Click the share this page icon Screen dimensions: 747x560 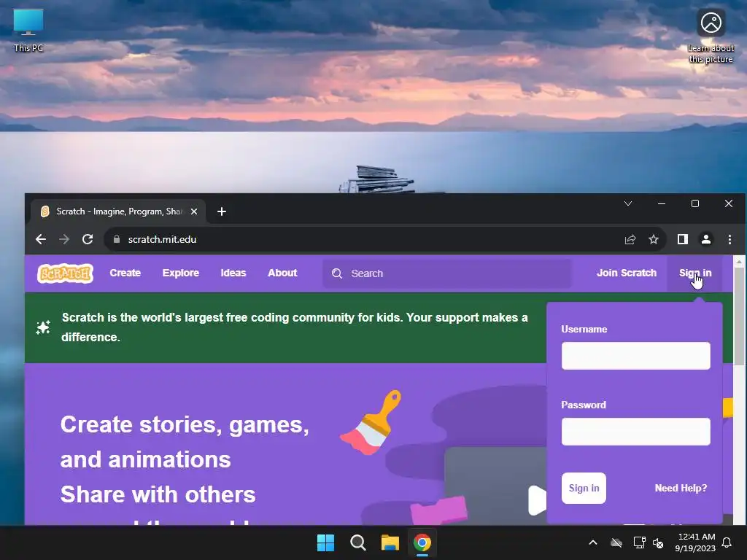point(630,239)
